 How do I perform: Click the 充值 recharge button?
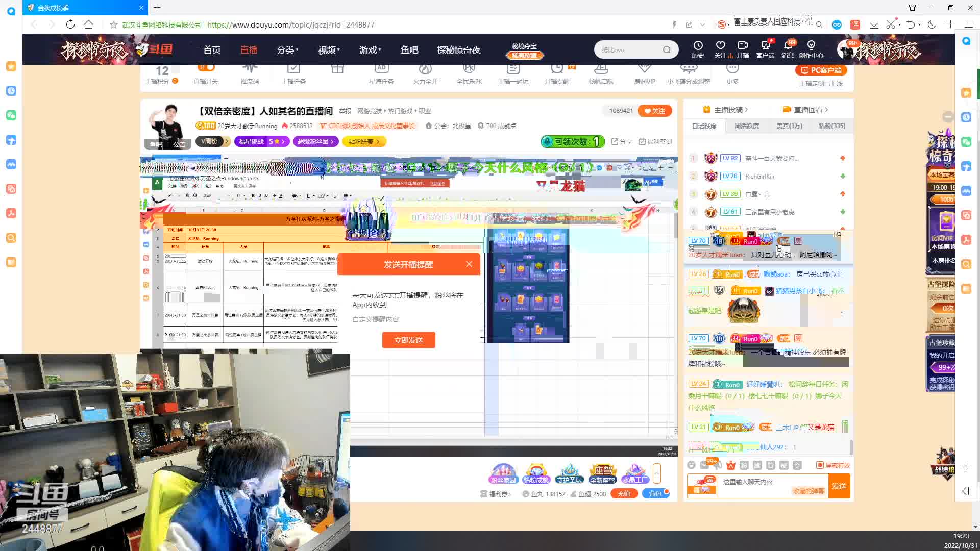624,493
